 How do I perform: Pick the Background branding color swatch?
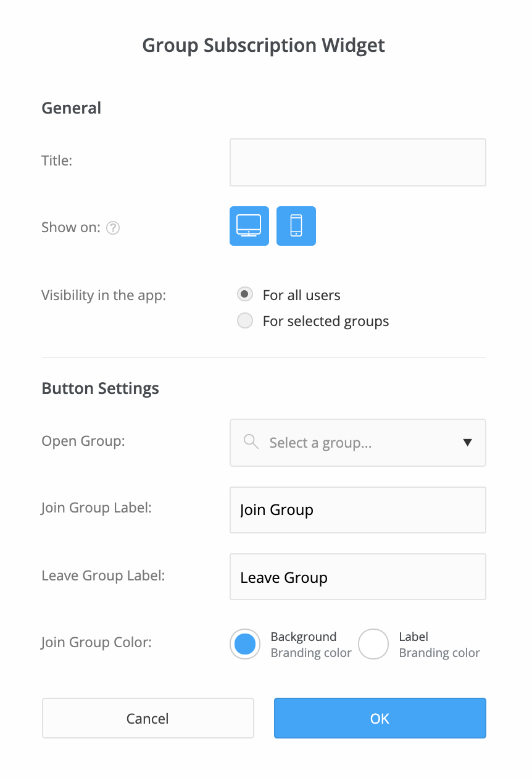click(245, 645)
